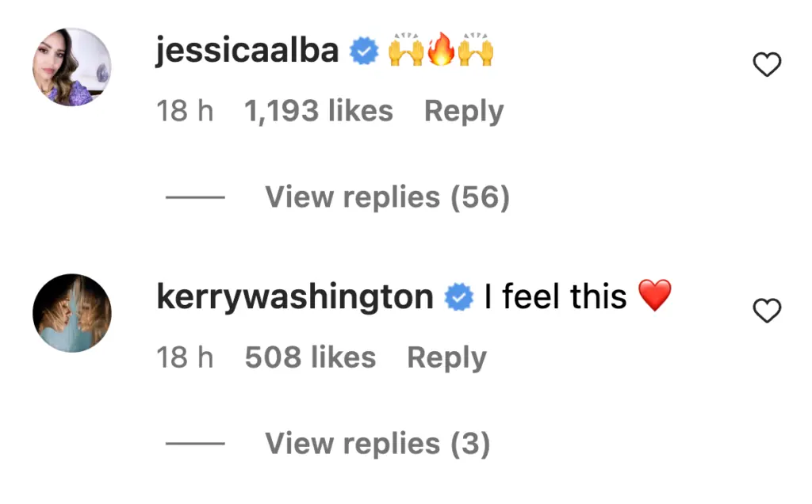Open the kerrywashington username link

295,298
